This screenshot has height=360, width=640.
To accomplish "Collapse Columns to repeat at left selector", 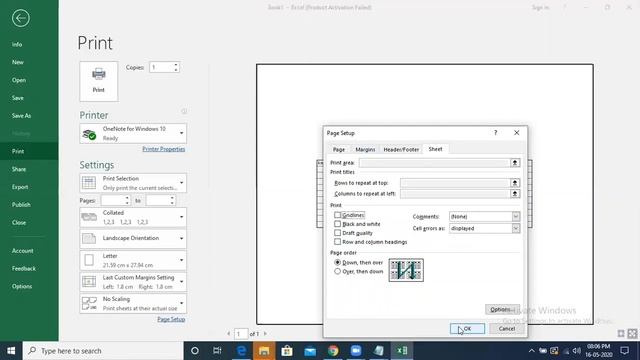I will pos(515,193).
